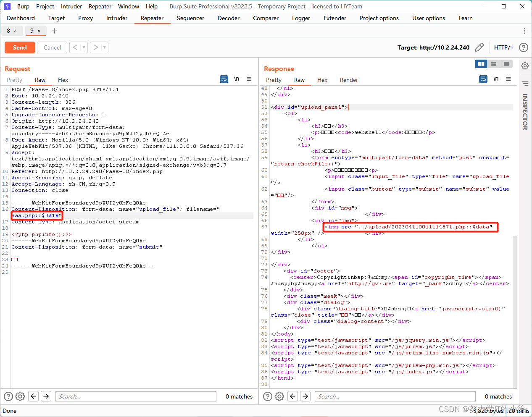532x417 pixels.
Task: Toggle word wrap in the Request pane
Action: pyautogui.click(x=224, y=79)
